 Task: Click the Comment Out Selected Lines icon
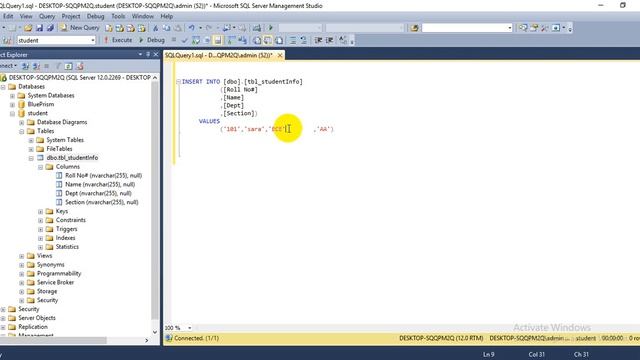click(x=293, y=40)
